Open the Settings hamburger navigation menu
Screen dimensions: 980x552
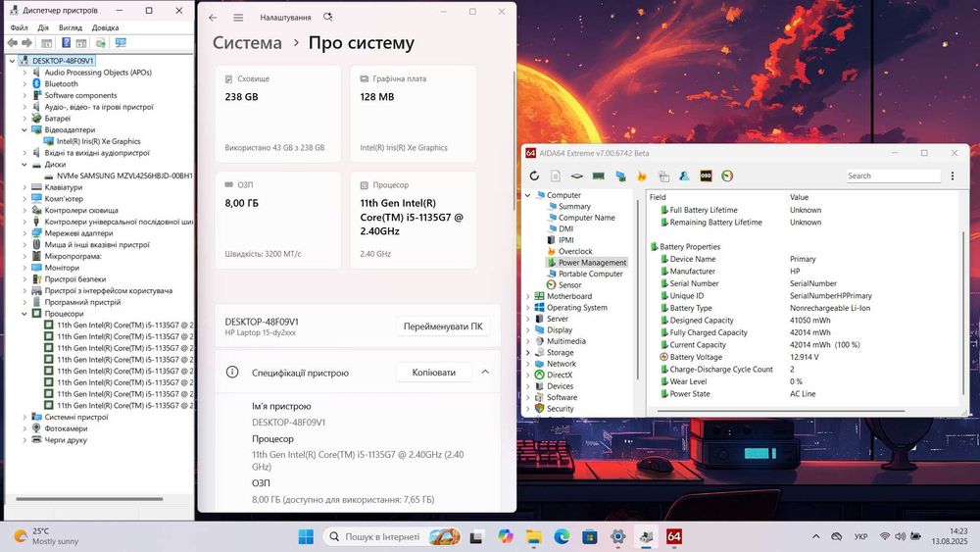coord(238,18)
